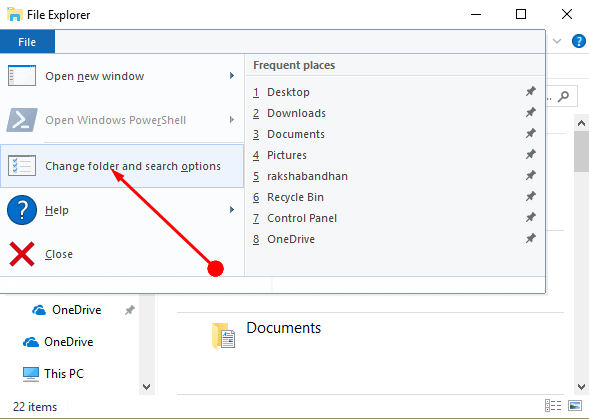Click the red X Close icon

(22, 254)
